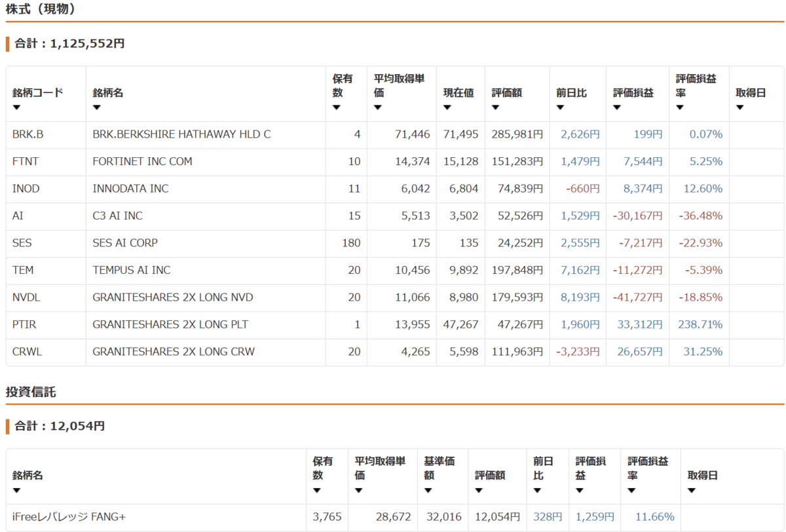Sort stocks table by 評価損益 arrow
The width and height of the screenshot is (786, 532).
click(x=617, y=108)
